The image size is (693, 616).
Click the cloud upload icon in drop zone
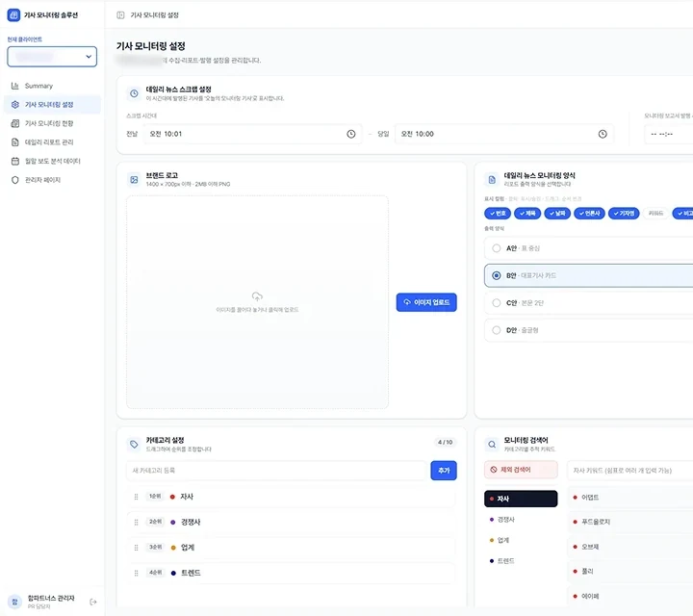257,296
